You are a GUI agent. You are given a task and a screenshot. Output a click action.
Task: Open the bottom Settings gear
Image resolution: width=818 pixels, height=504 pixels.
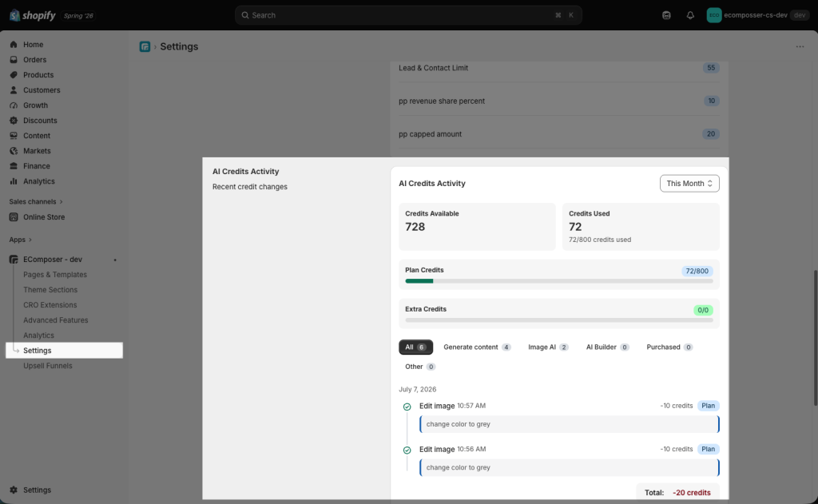point(14,490)
